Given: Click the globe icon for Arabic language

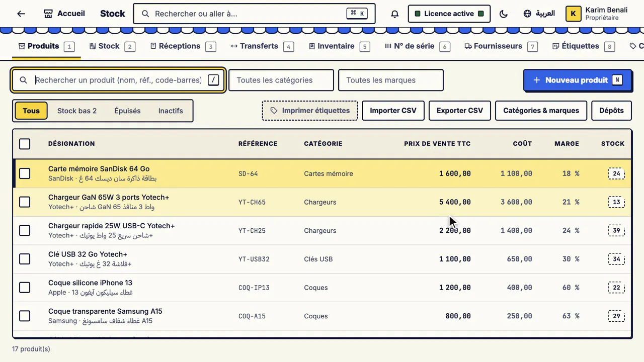Looking at the screenshot, I should [527, 14].
